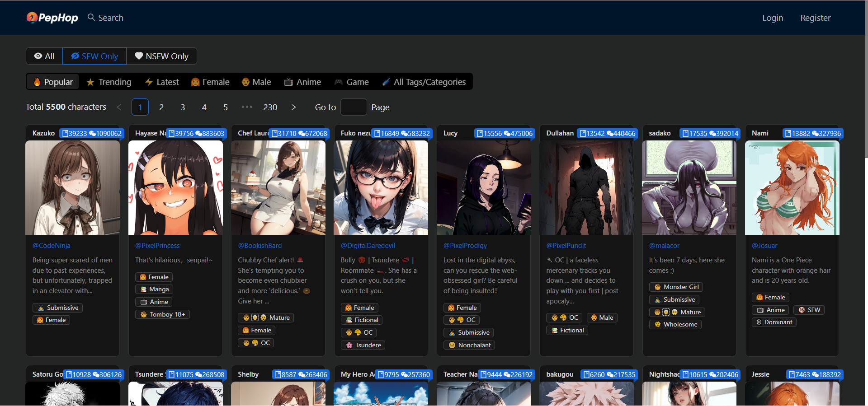Click bakugou card title
Viewport: 868px width, 406px height.
(560, 374)
